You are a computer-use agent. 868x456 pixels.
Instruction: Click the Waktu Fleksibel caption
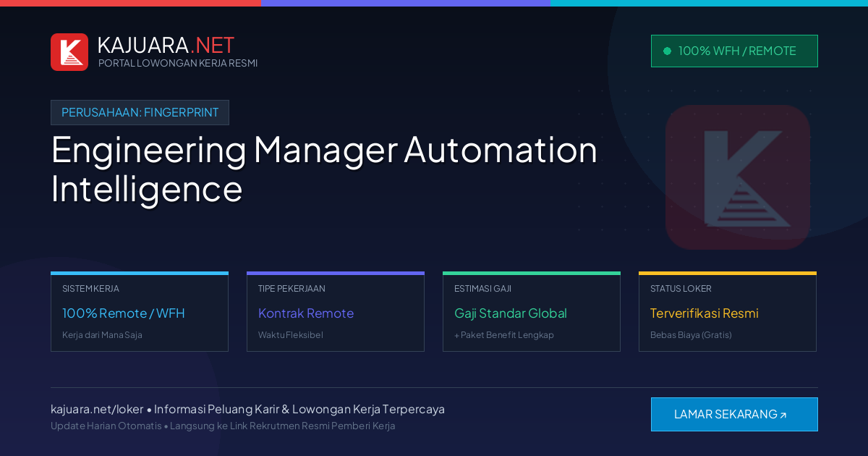(x=291, y=335)
